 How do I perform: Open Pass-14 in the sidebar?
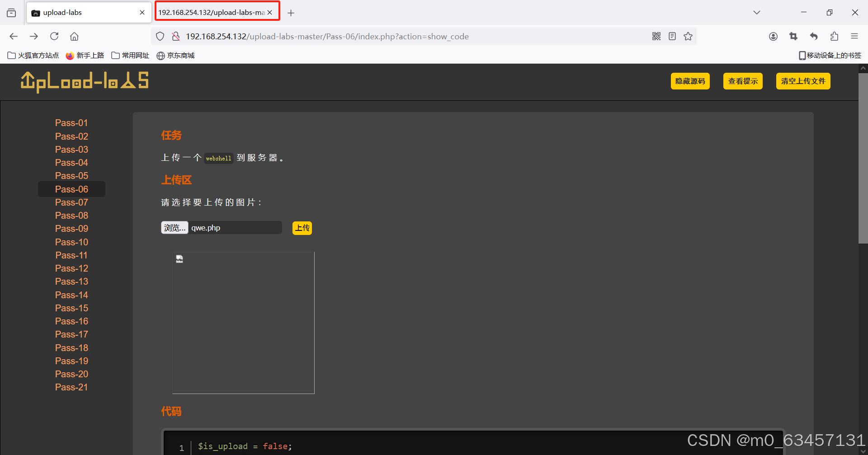pyautogui.click(x=71, y=295)
